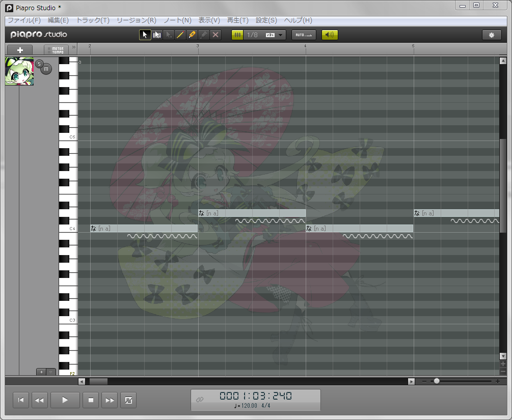Select the first な [n a] note on C4
This screenshot has width=512, height=420.
point(144,229)
